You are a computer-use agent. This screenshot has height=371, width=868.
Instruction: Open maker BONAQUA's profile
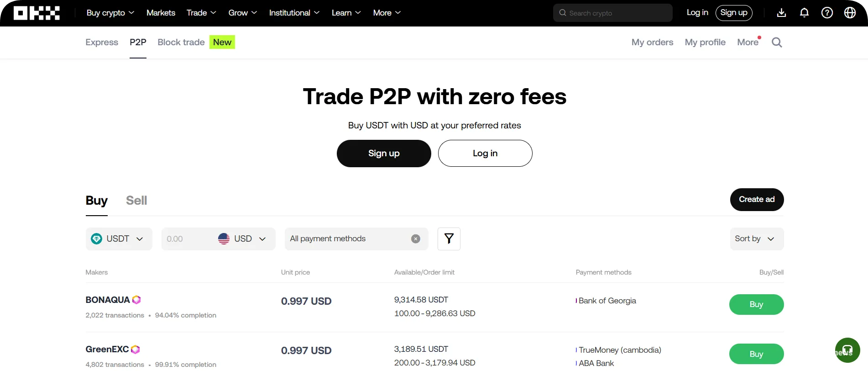pyautogui.click(x=108, y=300)
